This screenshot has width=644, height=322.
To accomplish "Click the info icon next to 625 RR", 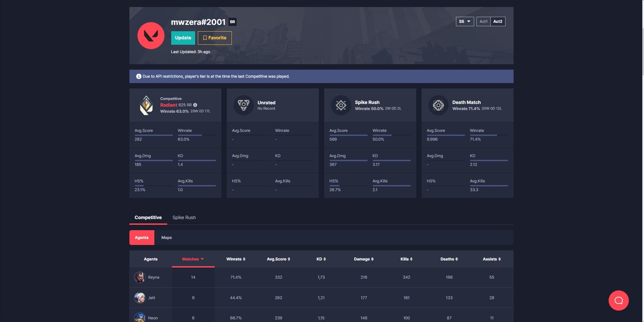I will click(195, 105).
